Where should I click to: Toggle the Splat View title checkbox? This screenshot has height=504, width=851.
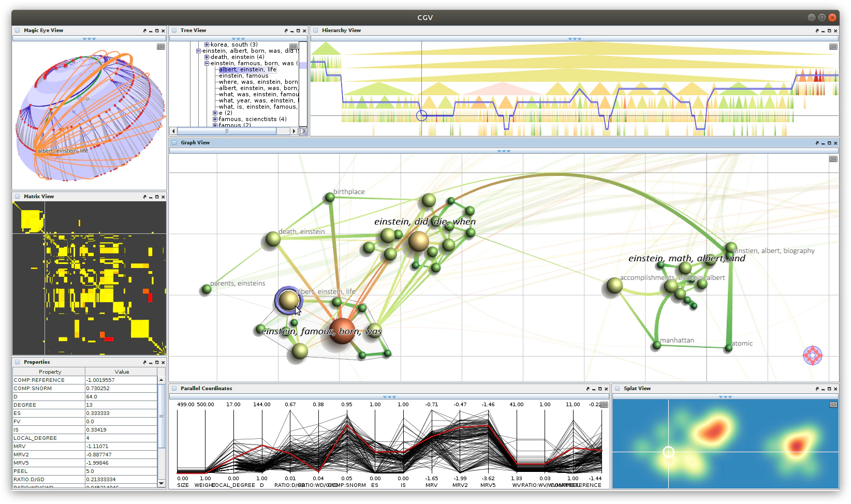(618, 389)
